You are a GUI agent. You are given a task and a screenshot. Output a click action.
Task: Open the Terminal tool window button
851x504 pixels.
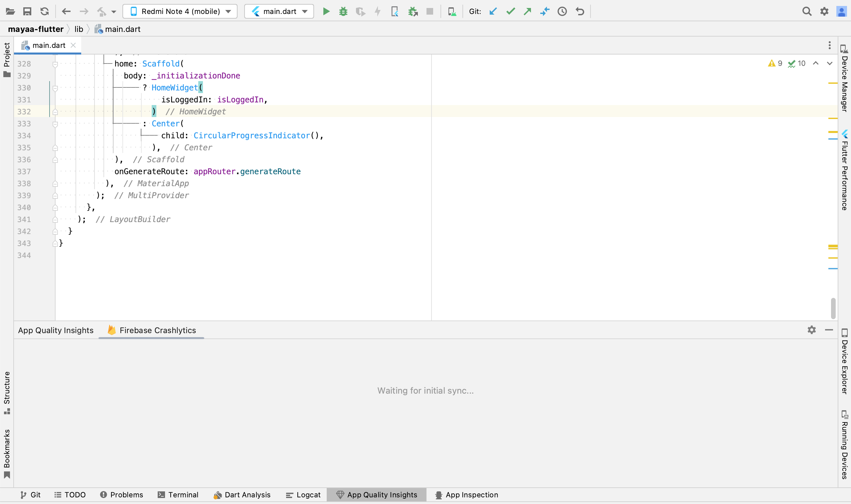pos(178,495)
